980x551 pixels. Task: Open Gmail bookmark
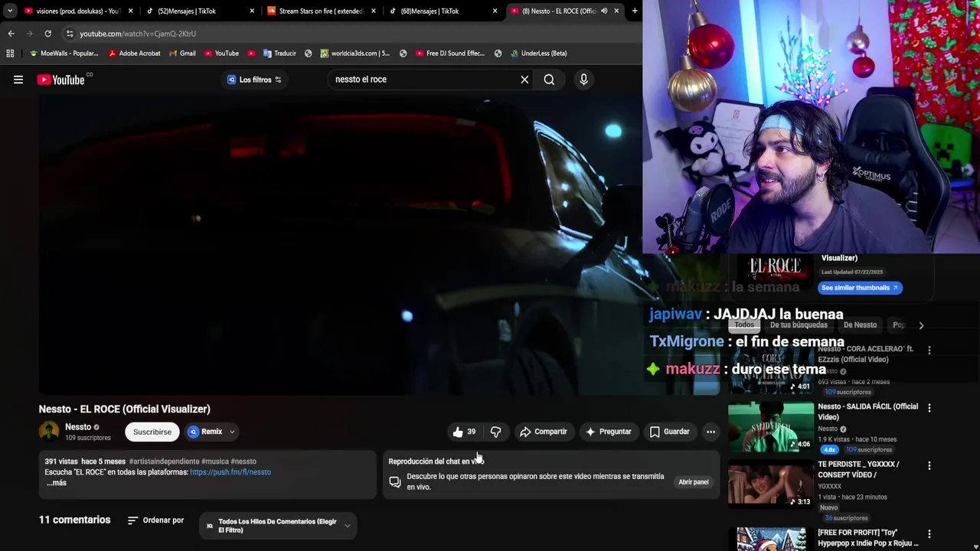181,54
